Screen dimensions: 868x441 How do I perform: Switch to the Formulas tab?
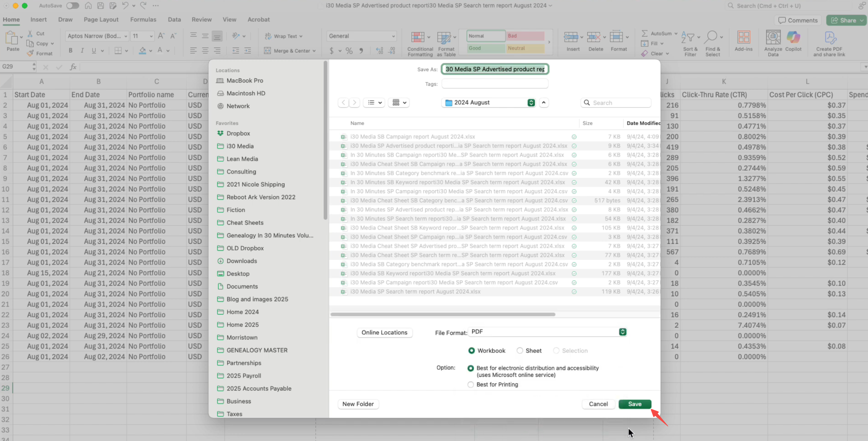(x=143, y=19)
